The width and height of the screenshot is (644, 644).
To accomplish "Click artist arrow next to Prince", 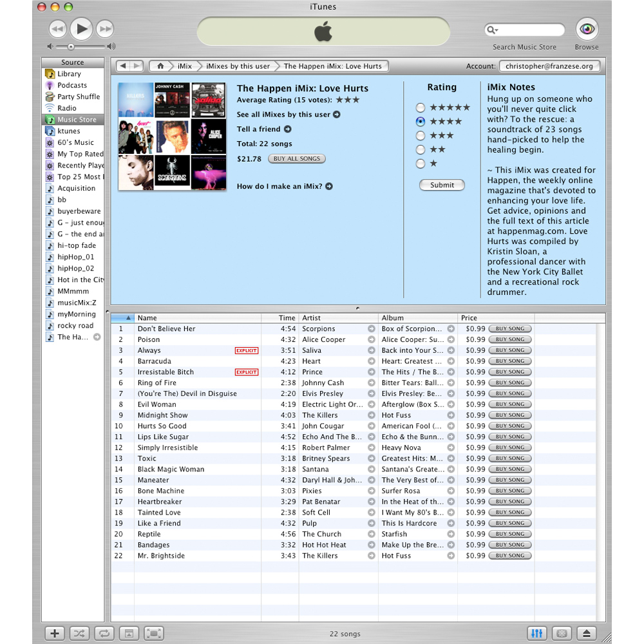I will (372, 372).
